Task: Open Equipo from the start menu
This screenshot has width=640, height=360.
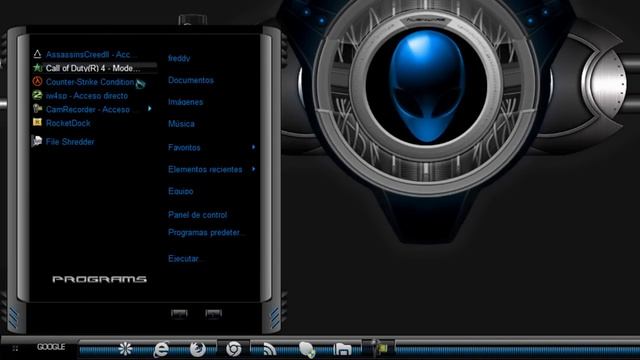Action: coord(180,191)
